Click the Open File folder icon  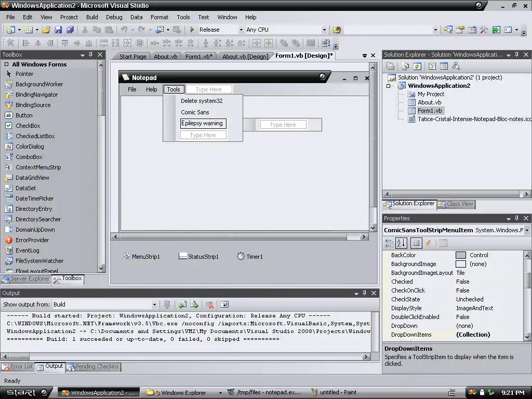point(46,30)
